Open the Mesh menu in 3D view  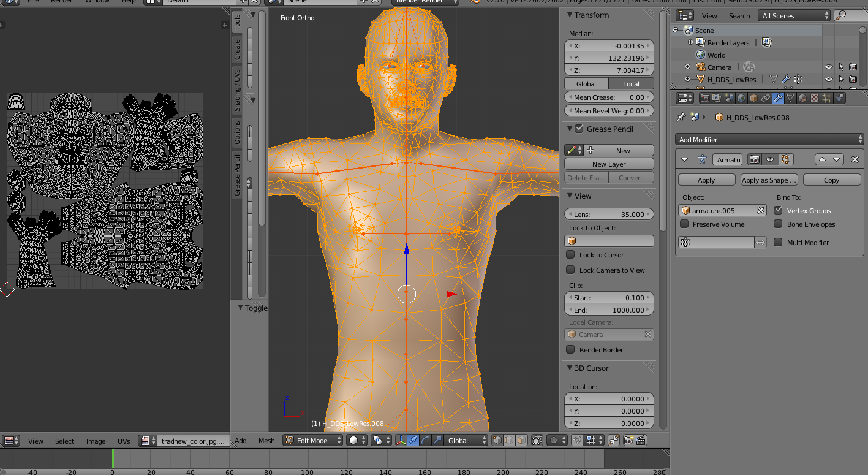(x=266, y=440)
